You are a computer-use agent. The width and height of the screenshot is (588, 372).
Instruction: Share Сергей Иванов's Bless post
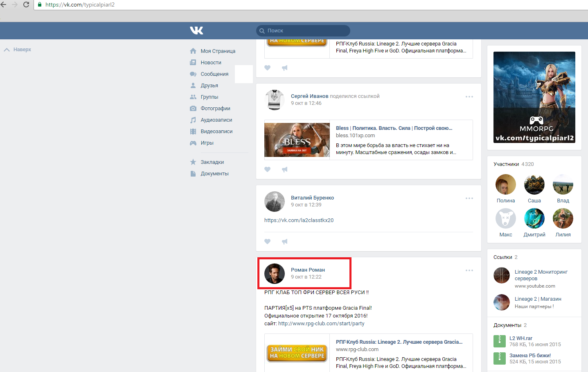coord(285,169)
